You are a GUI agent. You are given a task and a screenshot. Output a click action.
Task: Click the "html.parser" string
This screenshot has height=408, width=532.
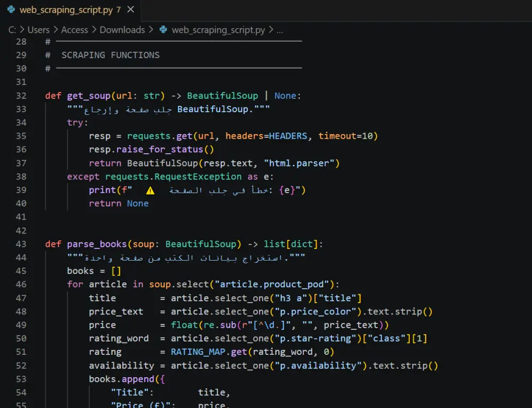click(299, 163)
